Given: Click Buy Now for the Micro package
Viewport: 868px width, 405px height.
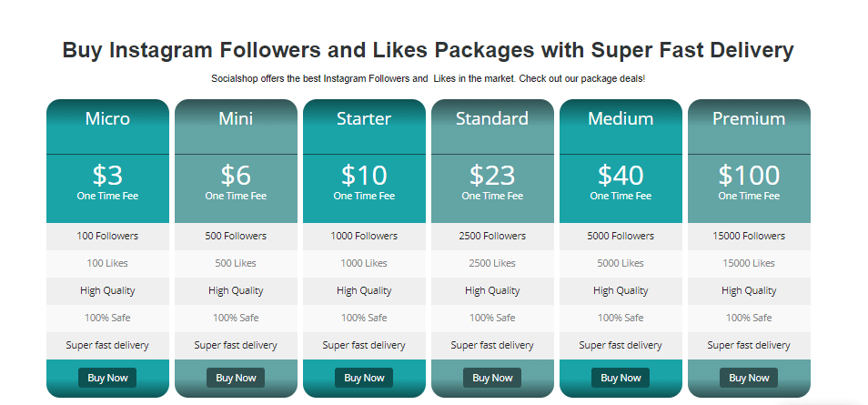Looking at the screenshot, I should 107,378.
